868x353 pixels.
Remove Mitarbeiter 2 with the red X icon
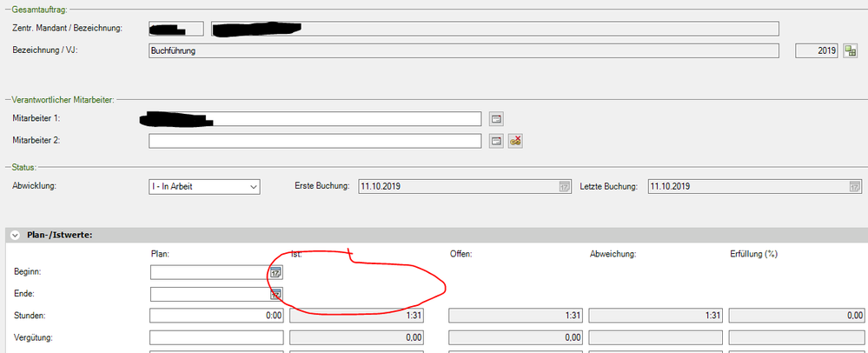tap(515, 140)
